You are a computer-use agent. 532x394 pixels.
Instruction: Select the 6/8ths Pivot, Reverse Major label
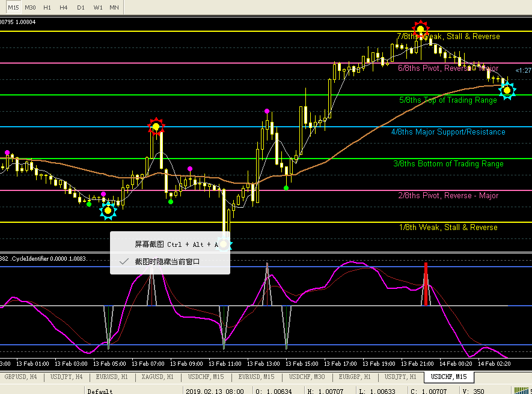click(x=448, y=68)
